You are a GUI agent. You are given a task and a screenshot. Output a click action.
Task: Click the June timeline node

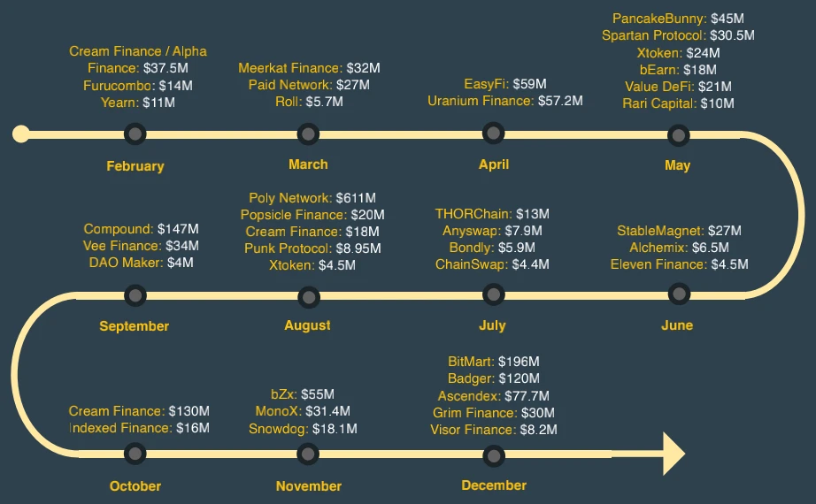coord(679,294)
